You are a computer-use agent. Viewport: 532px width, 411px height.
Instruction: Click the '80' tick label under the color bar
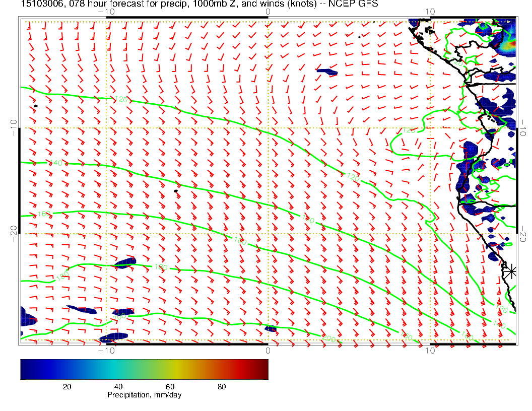point(222,387)
